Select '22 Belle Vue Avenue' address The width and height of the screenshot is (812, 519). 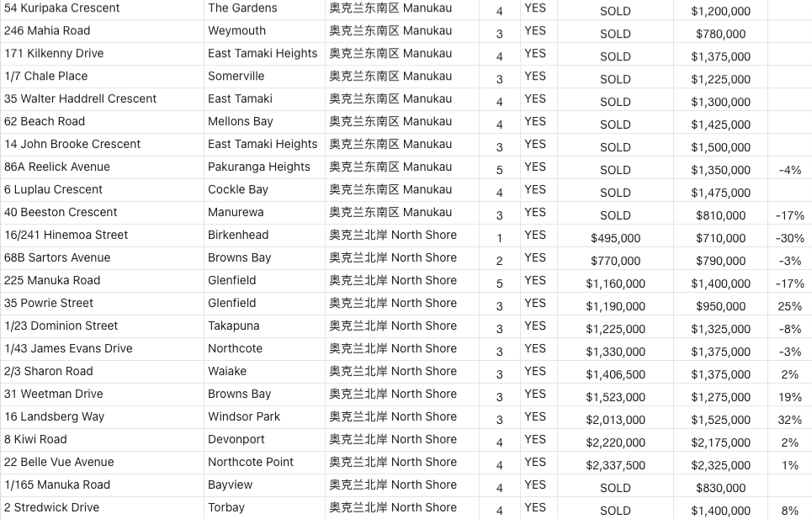102,463
